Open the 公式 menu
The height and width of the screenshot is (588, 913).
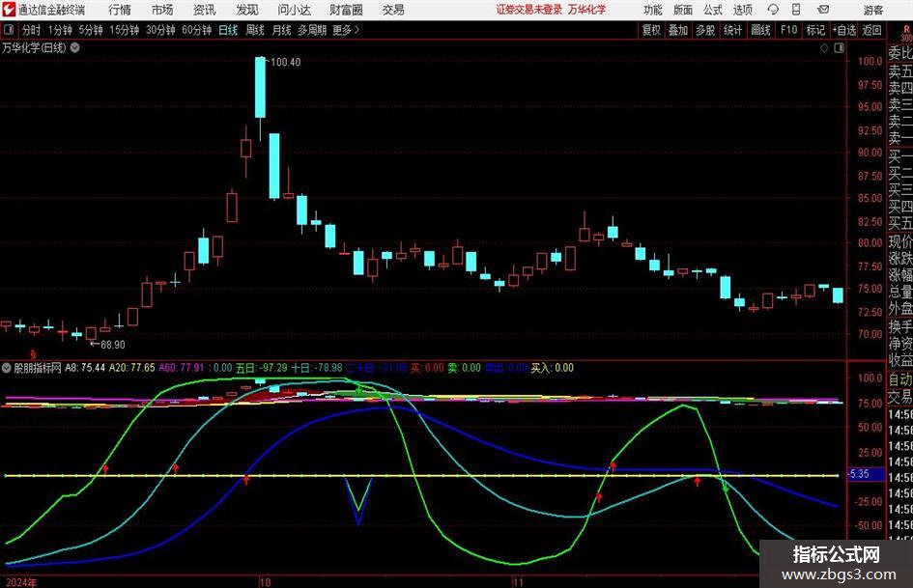[713, 10]
